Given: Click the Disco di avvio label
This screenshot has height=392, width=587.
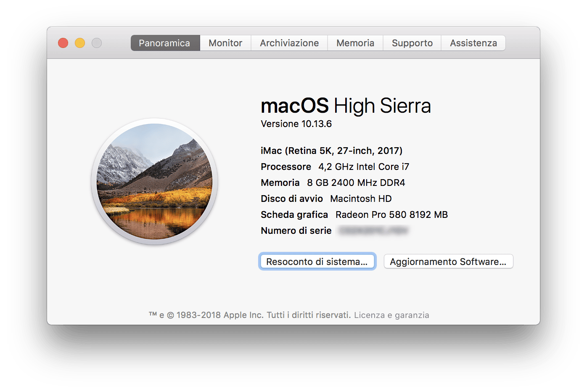Looking at the screenshot, I should [x=292, y=199].
